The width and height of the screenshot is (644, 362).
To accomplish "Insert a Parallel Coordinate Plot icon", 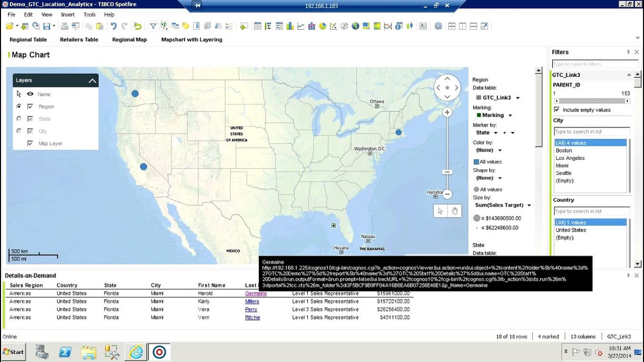I will (x=388, y=26).
